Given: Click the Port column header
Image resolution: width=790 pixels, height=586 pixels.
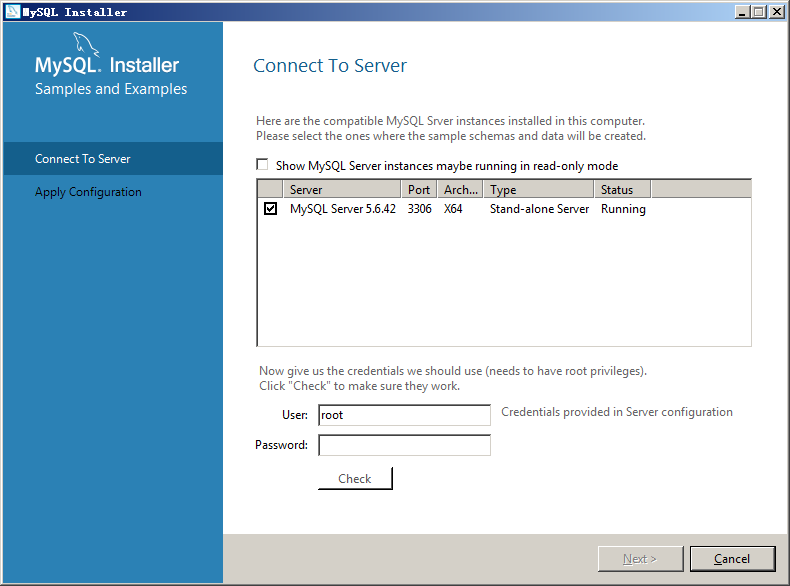Looking at the screenshot, I should [x=419, y=189].
